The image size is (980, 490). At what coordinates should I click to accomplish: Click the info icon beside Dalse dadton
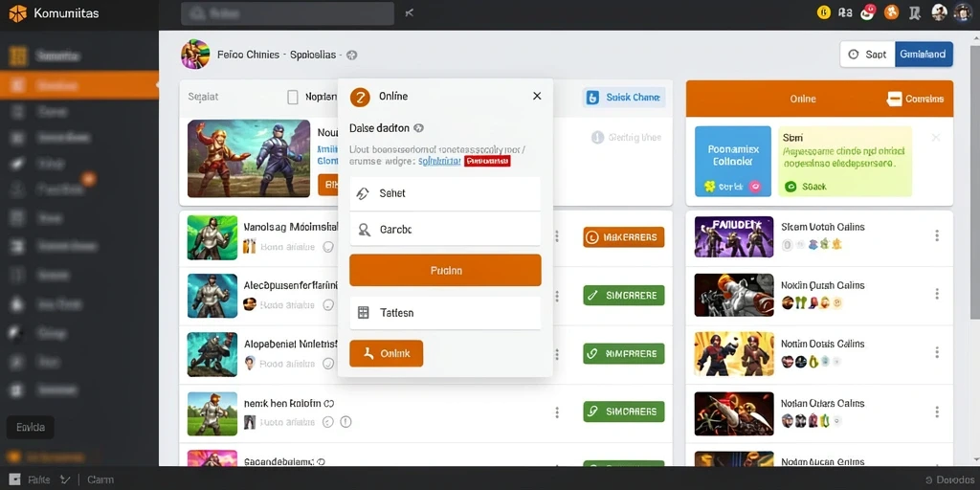click(419, 128)
